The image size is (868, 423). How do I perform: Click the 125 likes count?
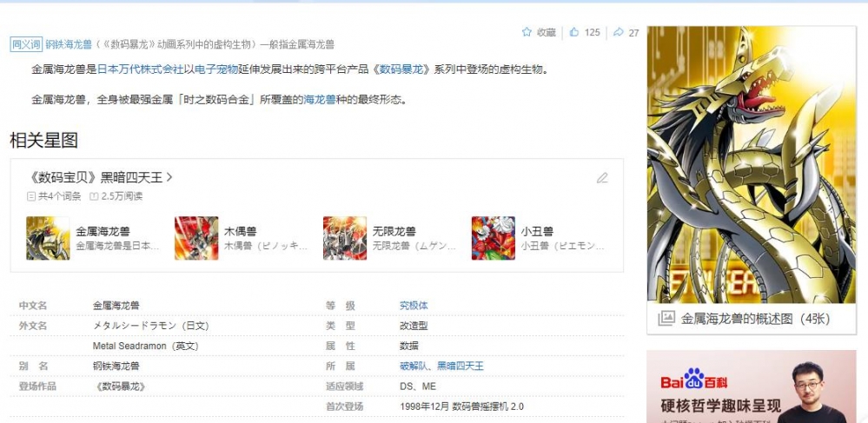(593, 33)
